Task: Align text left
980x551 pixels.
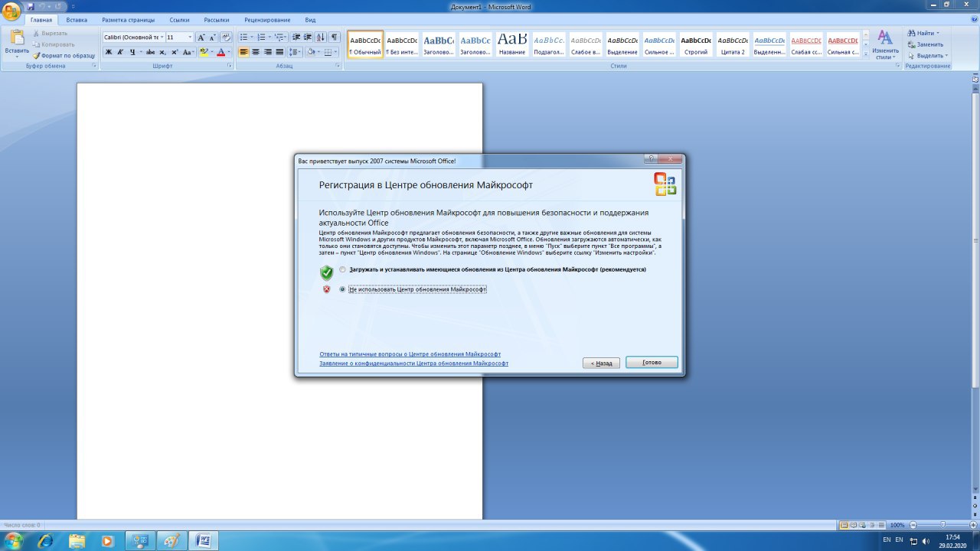Action: point(244,52)
